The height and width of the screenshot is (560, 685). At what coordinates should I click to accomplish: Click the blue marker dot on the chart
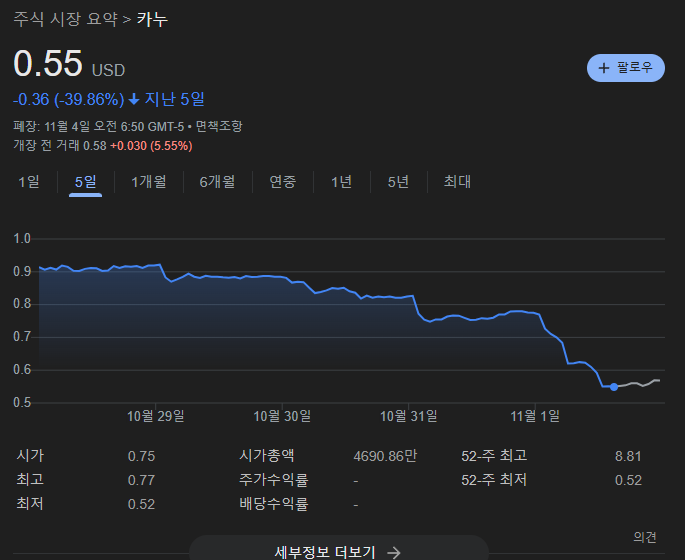pyautogui.click(x=614, y=387)
